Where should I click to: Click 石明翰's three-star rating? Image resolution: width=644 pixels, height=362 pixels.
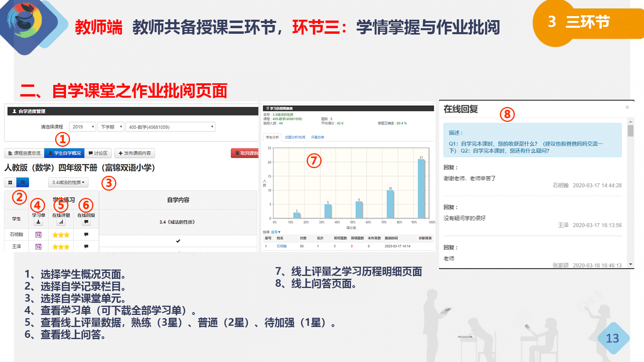(x=61, y=235)
